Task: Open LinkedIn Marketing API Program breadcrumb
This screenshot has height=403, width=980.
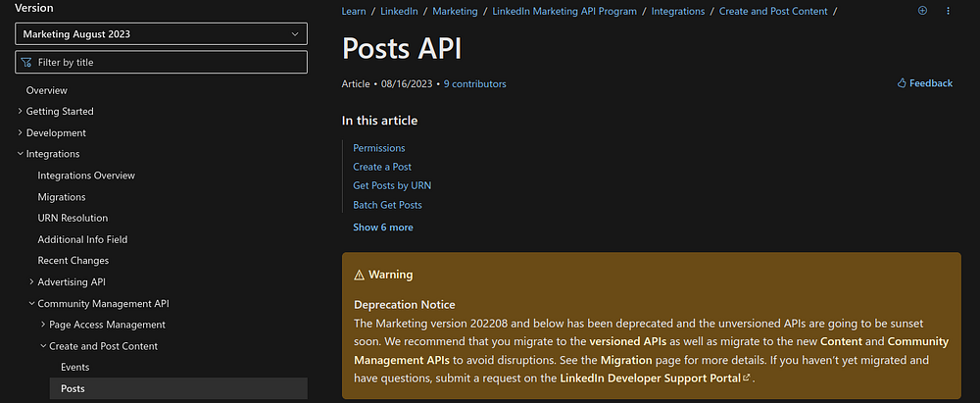Action: 564,11
